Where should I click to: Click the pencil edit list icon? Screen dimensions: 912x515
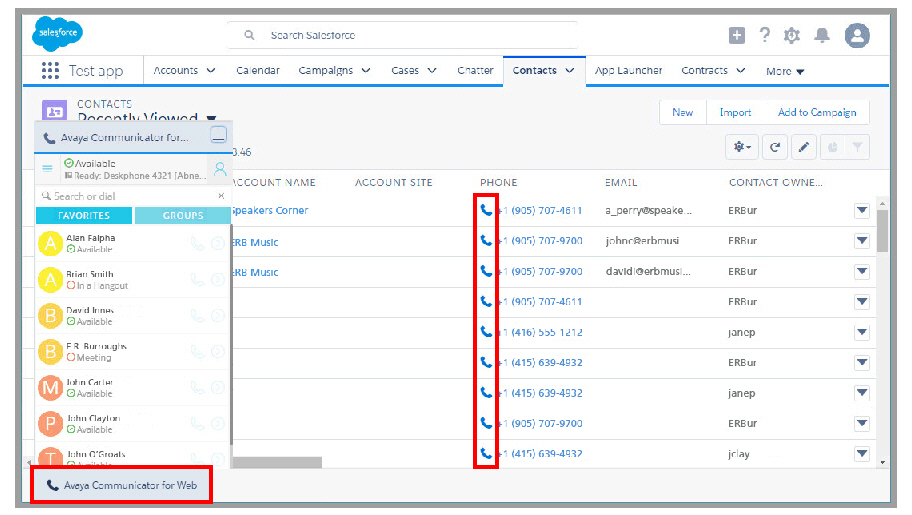point(803,147)
